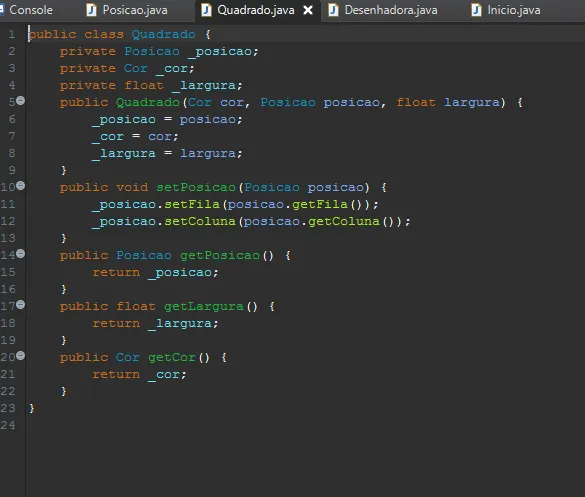Click getColuna call on line 12
Image resolution: width=585 pixels, height=497 pixels.
tap(344, 221)
